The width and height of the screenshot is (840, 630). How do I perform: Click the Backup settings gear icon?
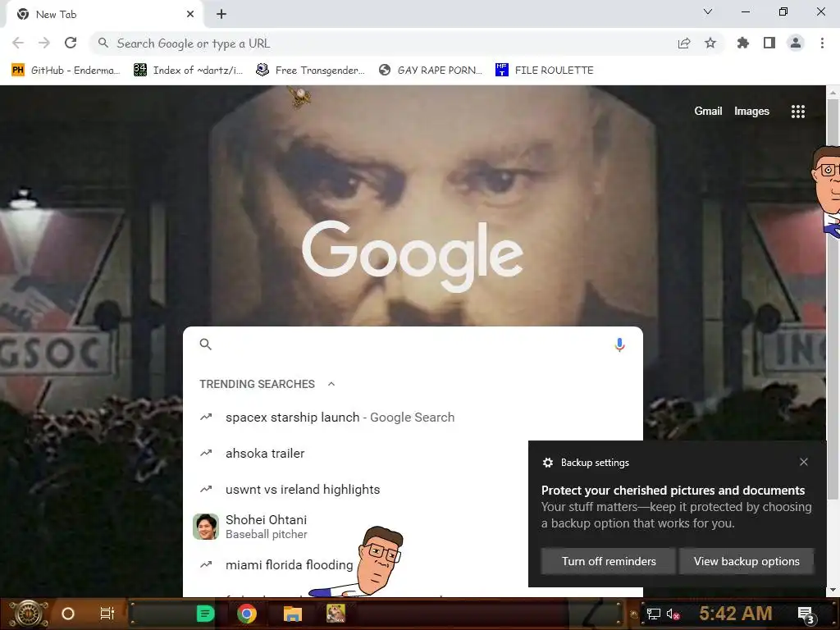coord(547,463)
